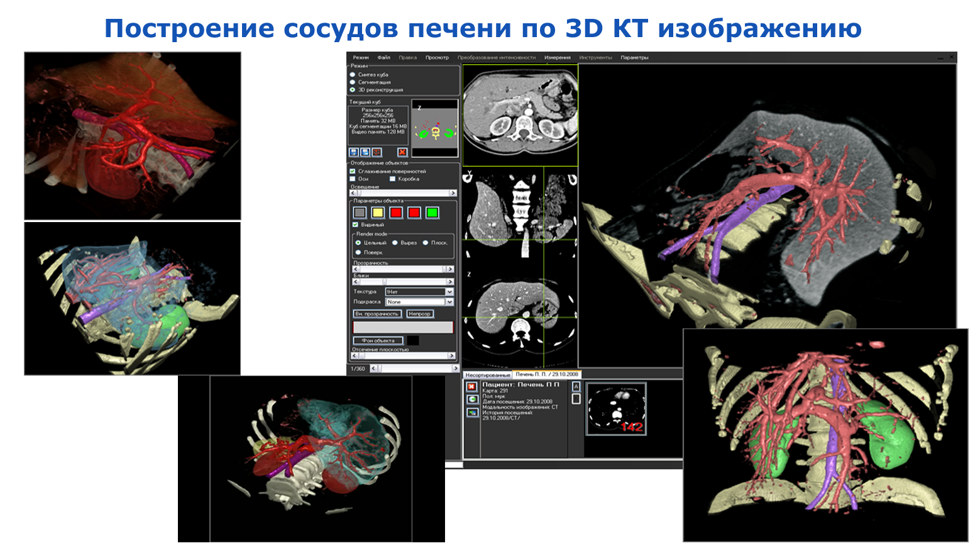This screenshot has width=980, height=553.
Task: Select the green object color swatch
Action: click(432, 213)
